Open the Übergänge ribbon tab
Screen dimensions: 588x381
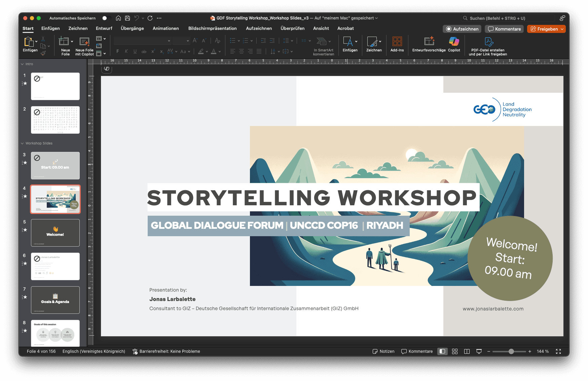click(132, 29)
